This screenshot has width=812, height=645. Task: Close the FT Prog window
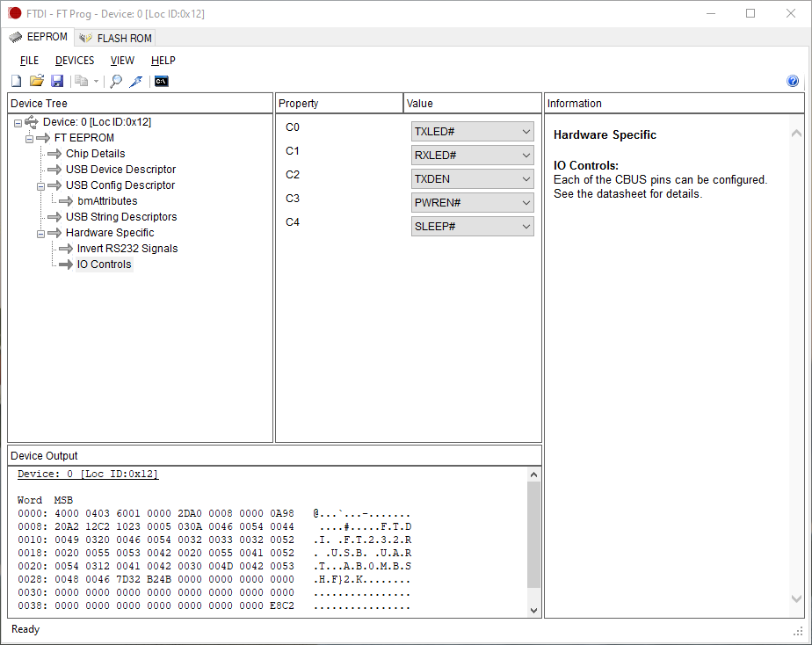pyautogui.click(x=791, y=13)
